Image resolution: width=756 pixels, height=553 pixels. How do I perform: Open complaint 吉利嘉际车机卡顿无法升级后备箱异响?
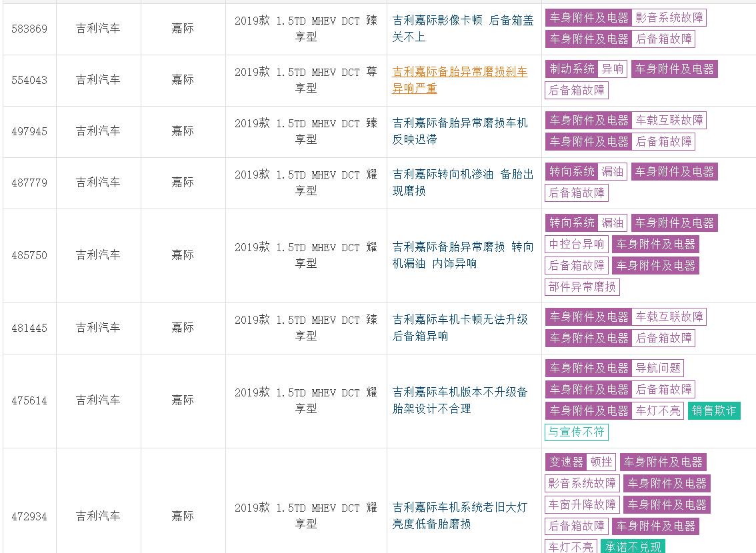pos(459,328)
